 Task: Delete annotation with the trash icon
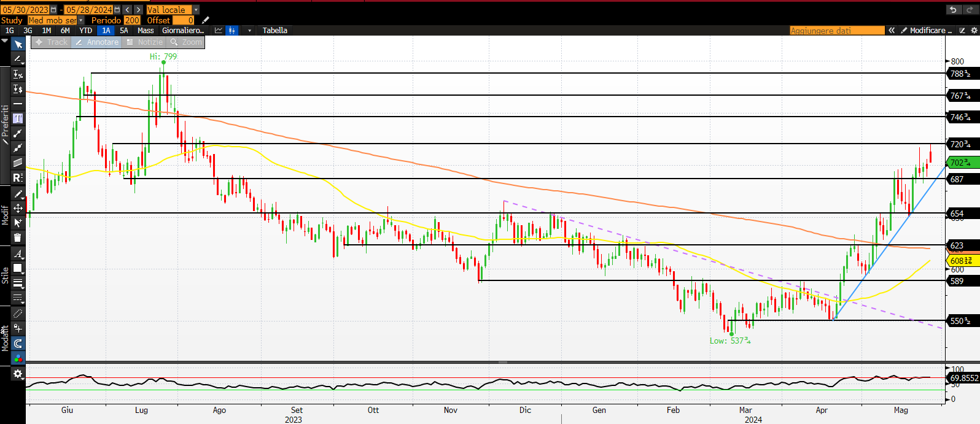(x=18, y=237)
